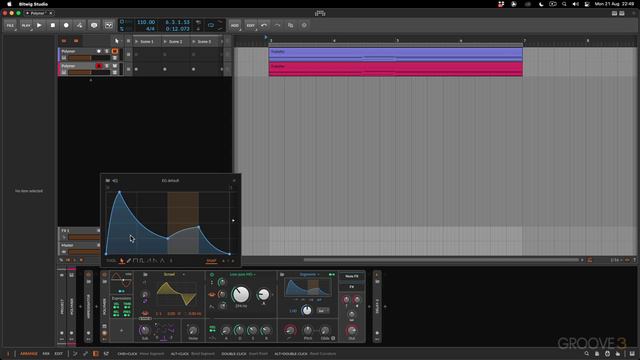
Task: Turn the filter resonance knob
Action: pos(264,294)
